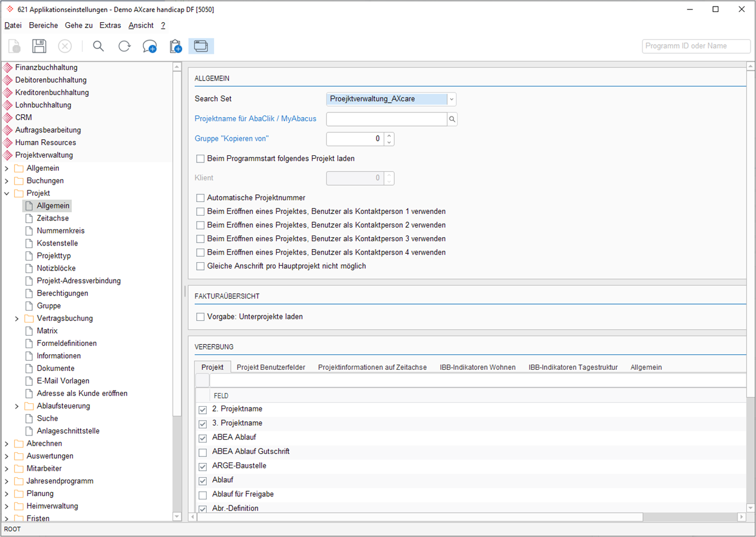The height and width of the screenshot is (537, 756).
Task: Open the Search Set dropdown
Action: tap(452, 99)
